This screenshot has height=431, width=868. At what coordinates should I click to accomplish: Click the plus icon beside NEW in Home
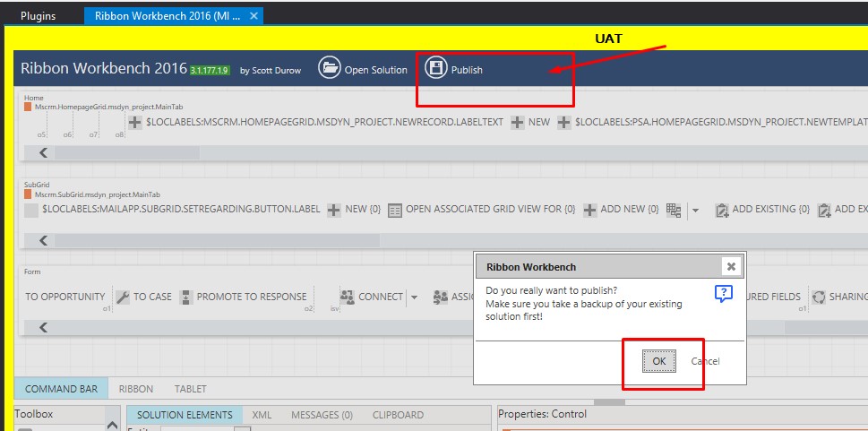[x=517, y=123]
